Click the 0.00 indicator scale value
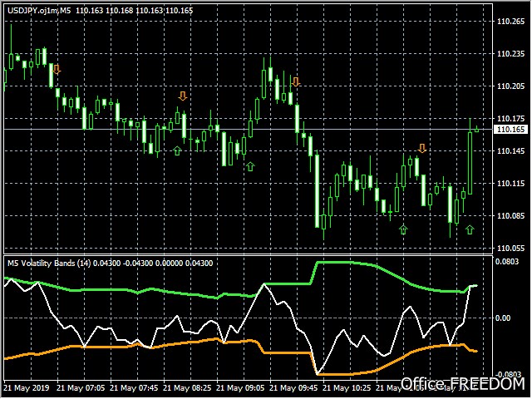The height and width of the screenshot is (399, 532). [503, 318]
